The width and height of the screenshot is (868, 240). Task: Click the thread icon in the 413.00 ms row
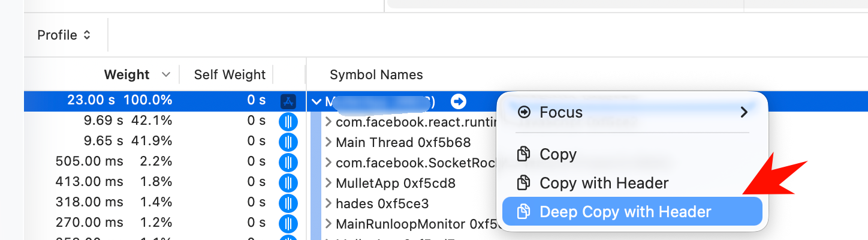[288, 182]
